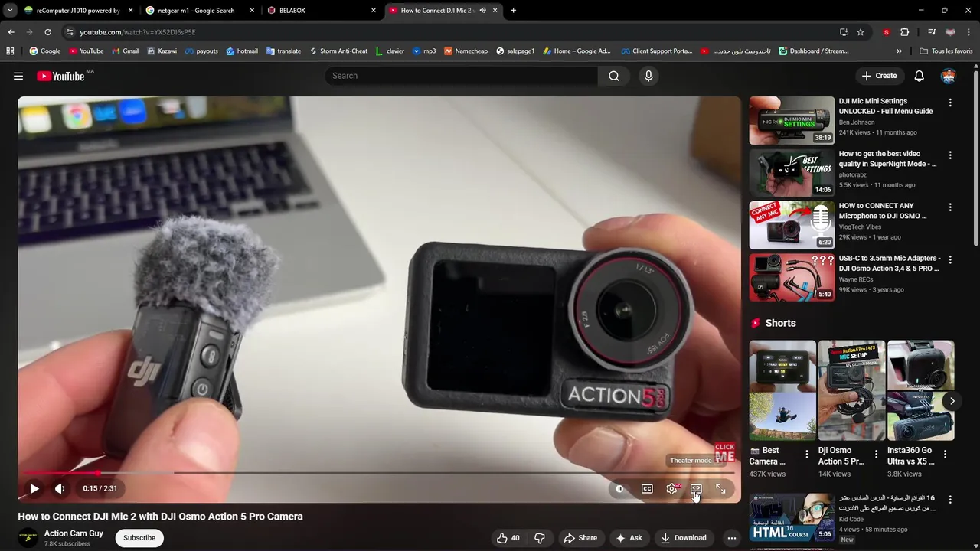Open options for Insta360 Go Ultra short
Image resolution: width=980 pixels, height=551 pixels.
pyautogui.click(x=945, y=454)
